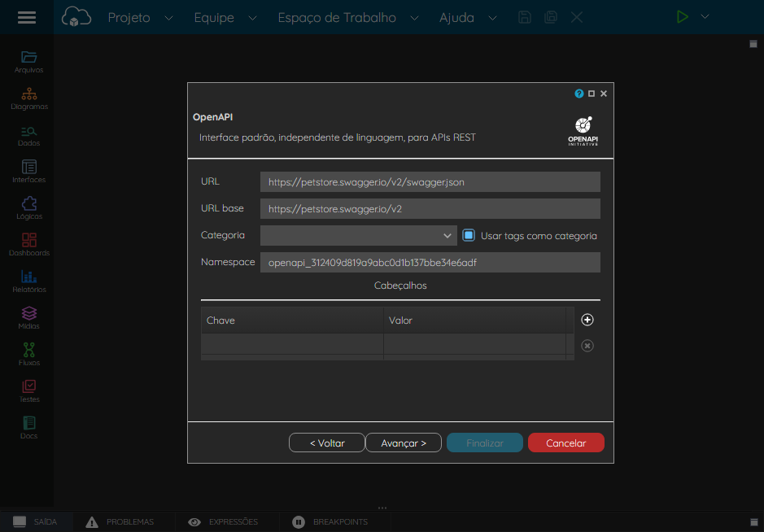Screen dimensions: 764x532
Task: Open the Espaço de Trabalho menu
Action: pos(348,18)
